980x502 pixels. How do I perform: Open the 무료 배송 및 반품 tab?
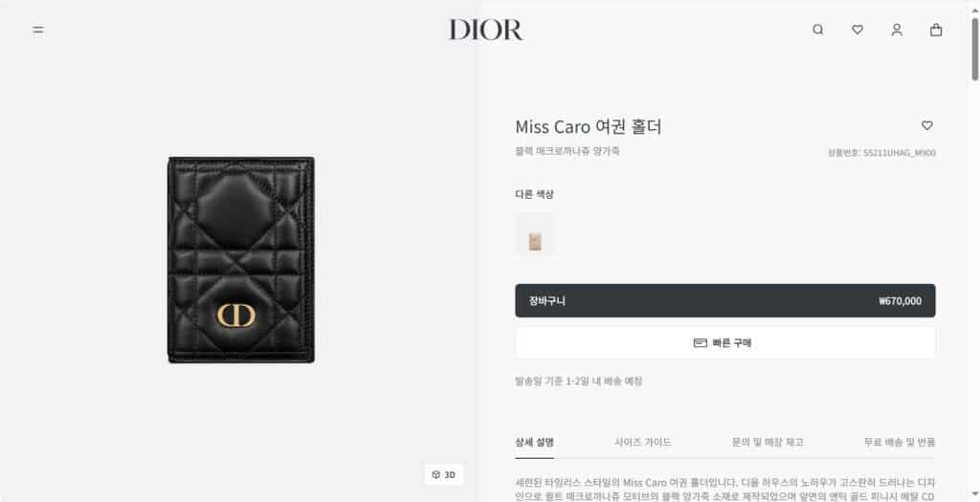point(900,442)
